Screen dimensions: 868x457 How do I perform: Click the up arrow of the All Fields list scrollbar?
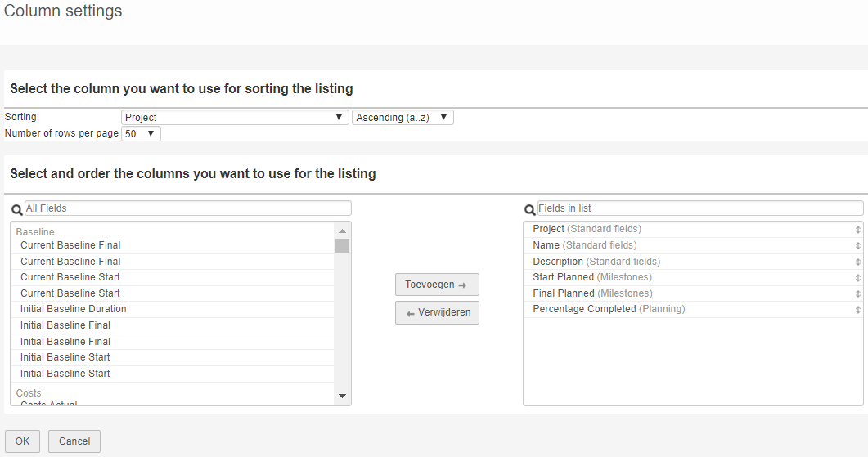click(342, 231)
